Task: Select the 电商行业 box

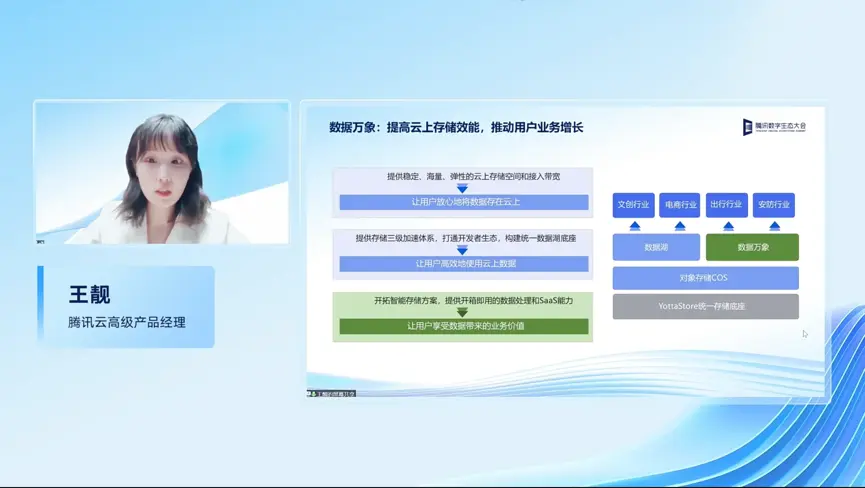Action: 680,205
